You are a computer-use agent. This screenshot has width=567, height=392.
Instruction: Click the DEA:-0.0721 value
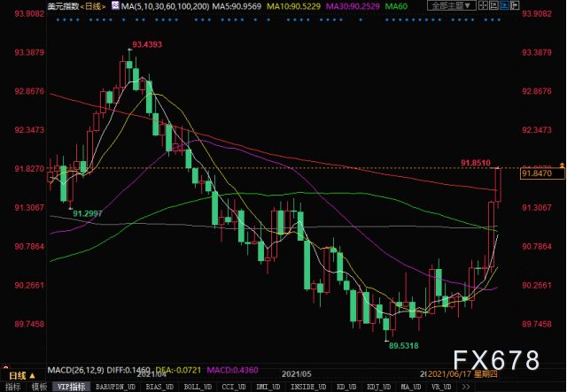tap(178, 370)
